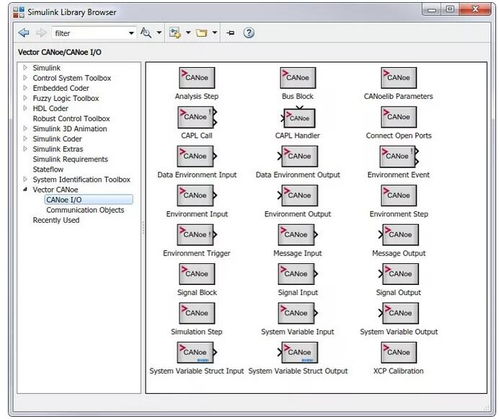Image resolution: width=499 pixels, height=419 pixels.
Task: Click the Environment Input block
Action: coord(197,195)
